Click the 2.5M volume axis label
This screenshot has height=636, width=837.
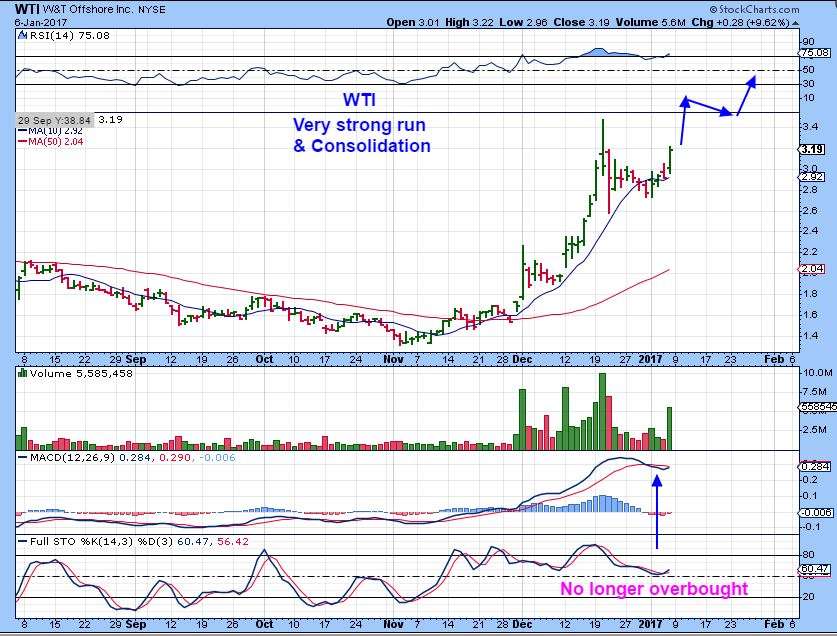pyautogui.click(x=815, y=429)
